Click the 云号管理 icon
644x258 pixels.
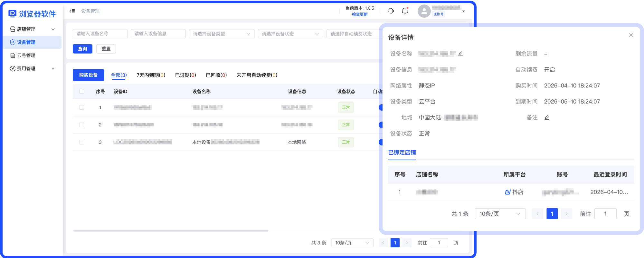coord(13,55)
